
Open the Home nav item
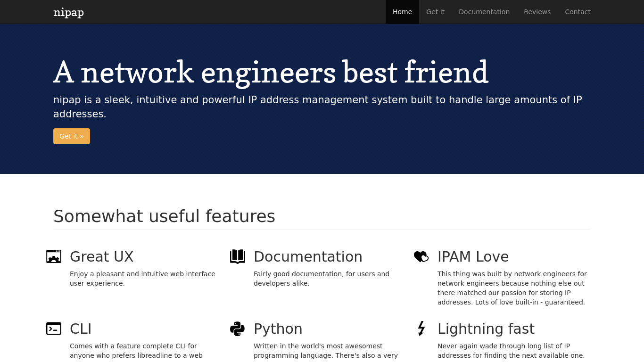402,12
